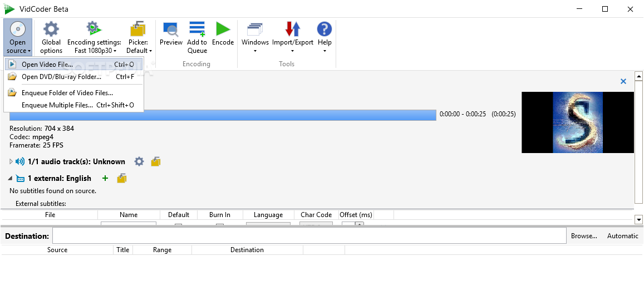Open the Windows dropdown menu

click(x=255, y=38)
